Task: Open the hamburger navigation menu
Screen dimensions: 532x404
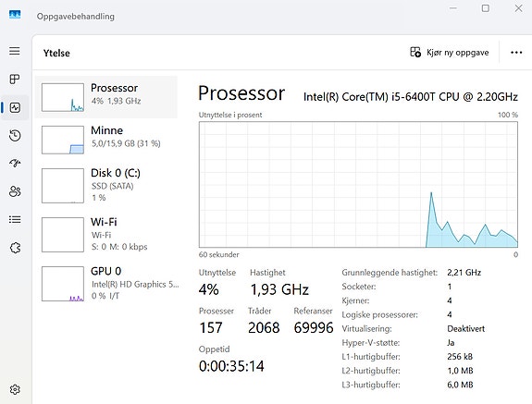Action: 15,51
